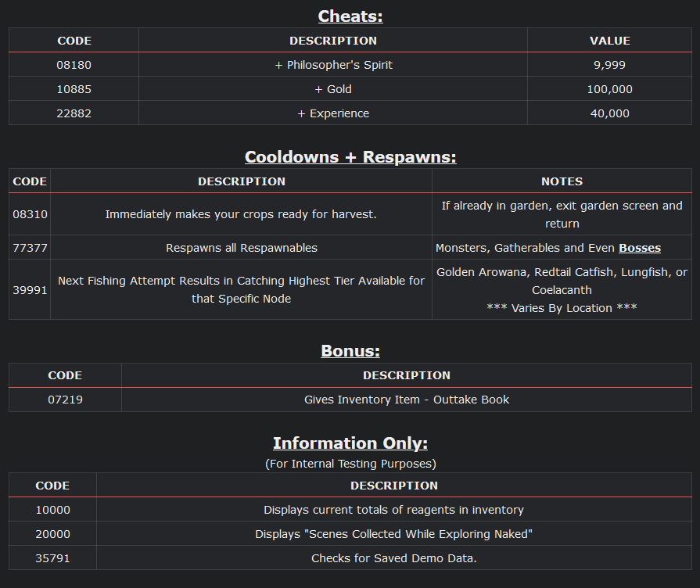This screenshot has width=700, height=588.
Task: Click the Bonus section heading
Action: [350, 351]
